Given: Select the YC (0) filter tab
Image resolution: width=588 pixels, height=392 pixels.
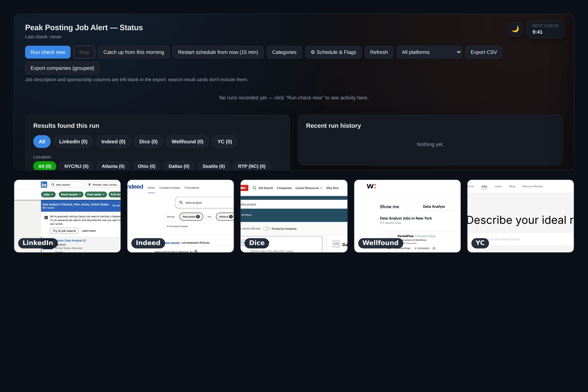Looking at the screenshot, I should pos(225,141).
